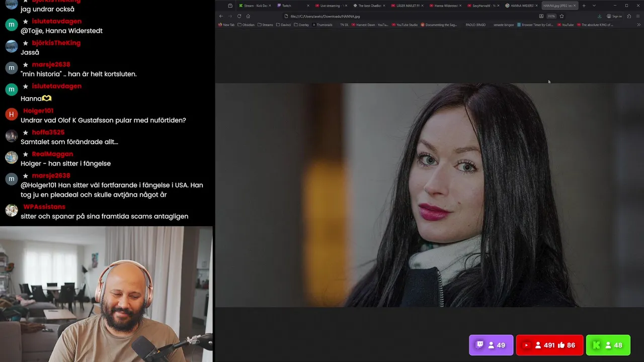Open the YouTube bookmark
644x362 pixels.
(565, 25)
